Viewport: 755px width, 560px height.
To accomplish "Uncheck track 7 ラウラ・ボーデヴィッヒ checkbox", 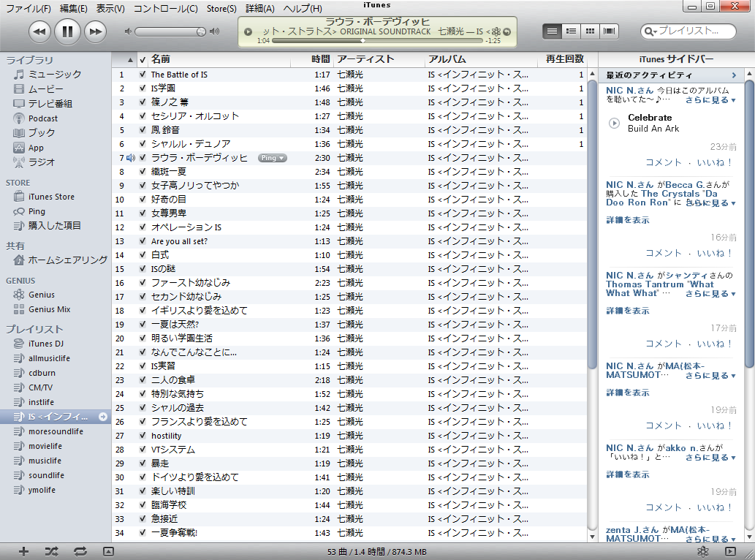I will tap(143, 158).
